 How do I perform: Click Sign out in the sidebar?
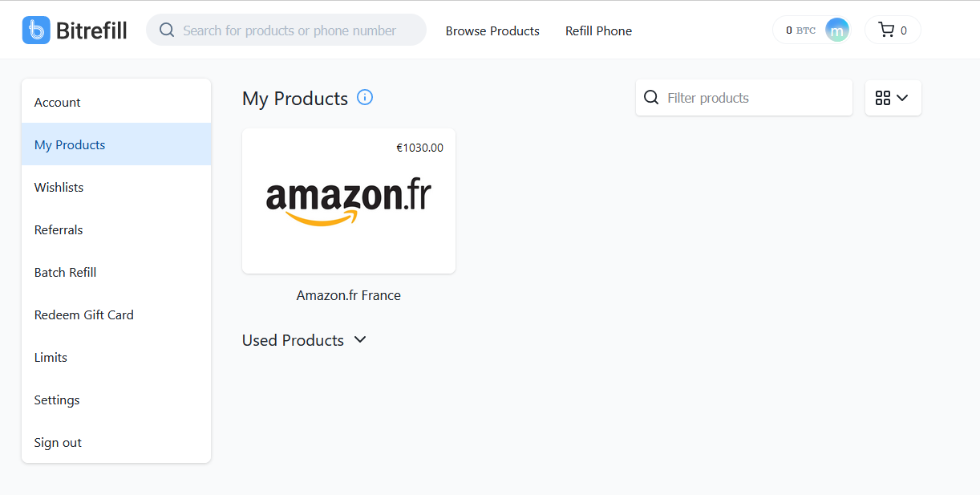[x=58, y=442]
